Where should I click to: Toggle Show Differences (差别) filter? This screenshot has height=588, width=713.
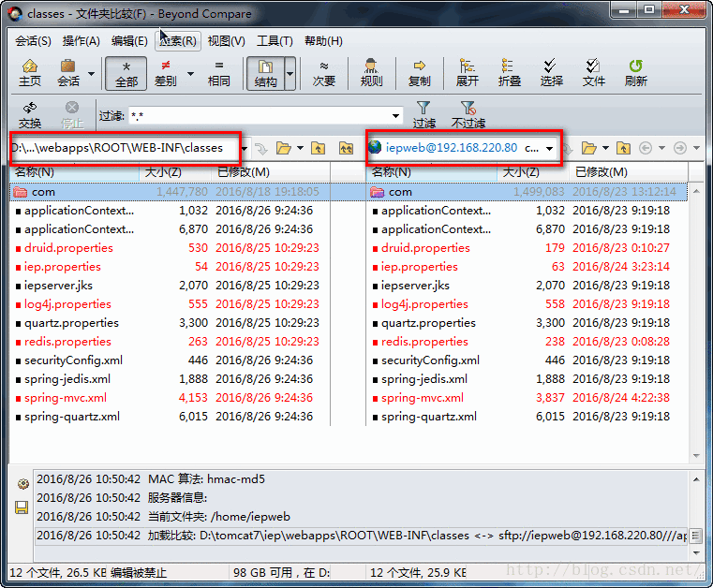point(166,73)
